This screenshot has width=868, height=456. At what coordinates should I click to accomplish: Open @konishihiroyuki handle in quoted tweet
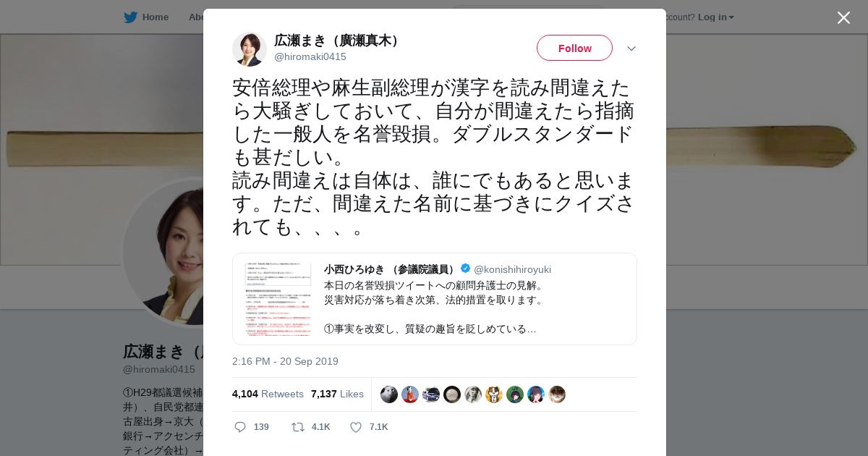tap(512, 269)
